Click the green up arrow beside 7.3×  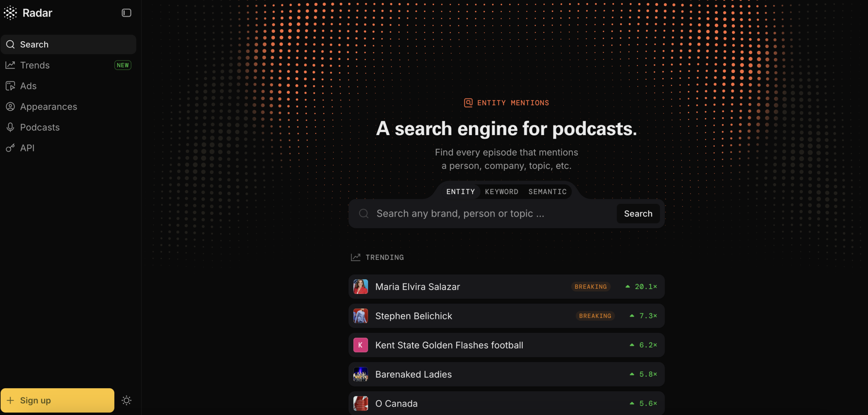click(x=632, y=316)
